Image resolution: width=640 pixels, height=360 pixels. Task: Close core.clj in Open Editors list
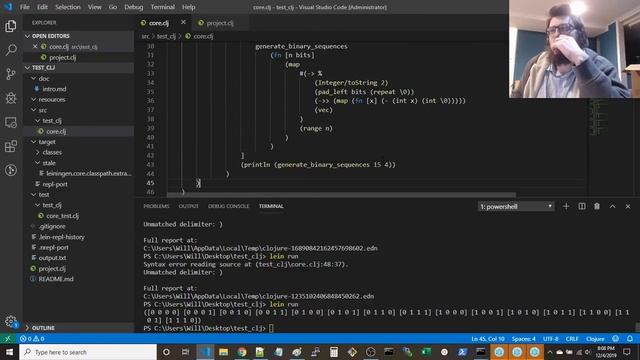(x=35, y=47)
